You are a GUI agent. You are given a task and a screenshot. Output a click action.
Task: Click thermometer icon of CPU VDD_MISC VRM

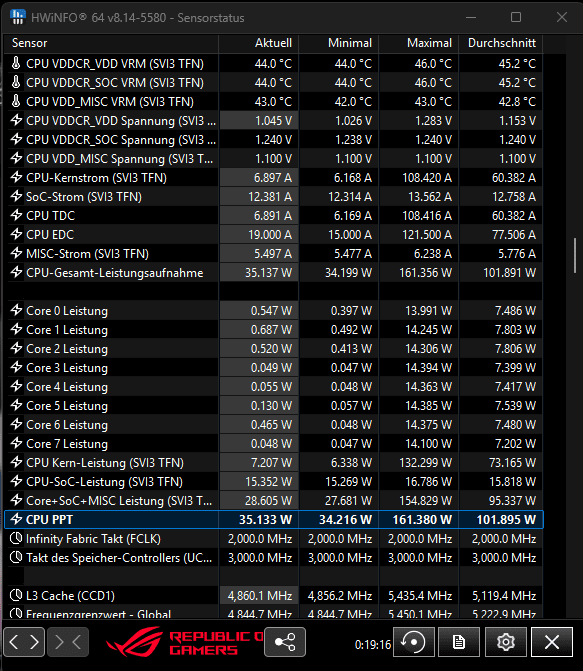tap(16, 101)
